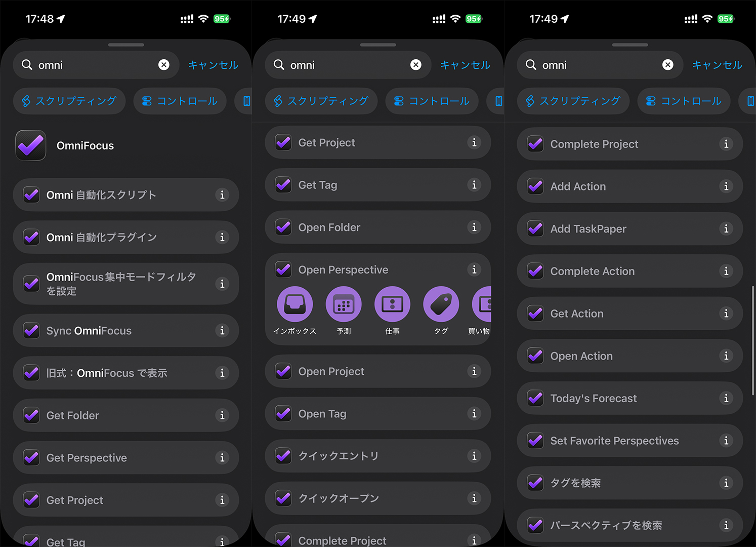Open info for 旧式：OmniFocus で表示
Screen dimensions: 756x547
coord(222,373)
